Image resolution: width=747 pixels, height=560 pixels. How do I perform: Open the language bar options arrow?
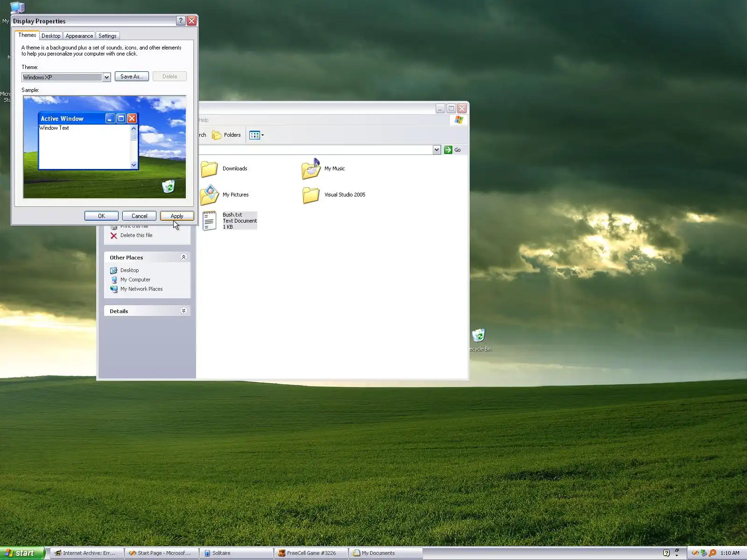point(677,555)
